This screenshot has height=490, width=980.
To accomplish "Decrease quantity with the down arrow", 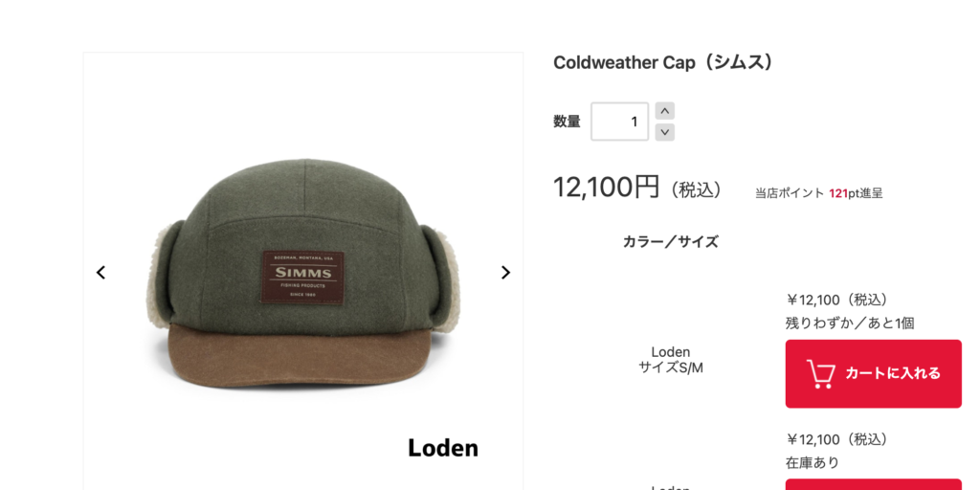I will 665,132.
